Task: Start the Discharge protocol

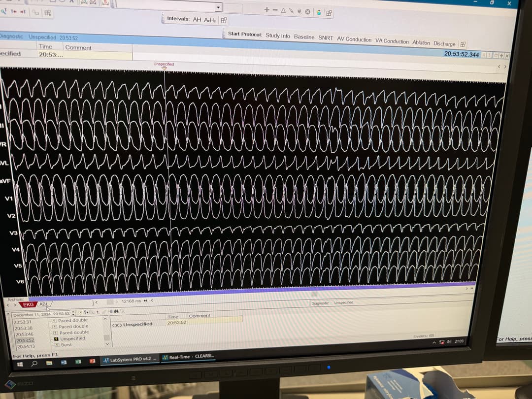Action: click(444, 43)
